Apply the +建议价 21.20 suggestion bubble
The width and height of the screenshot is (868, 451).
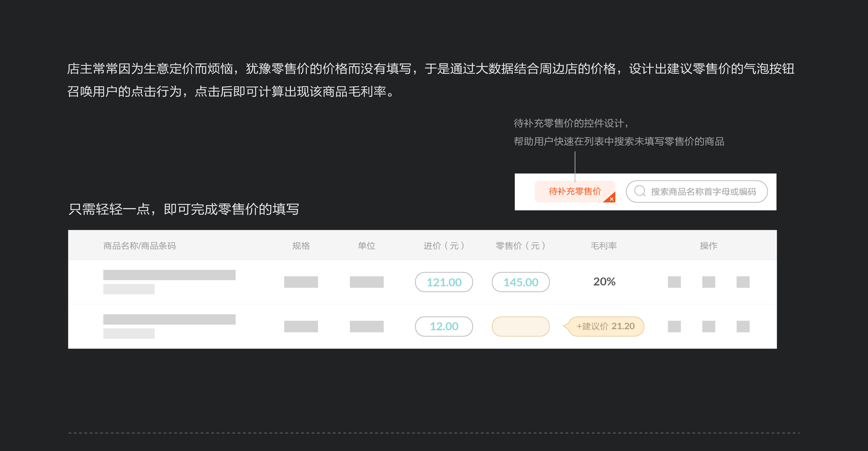(x=606, y=326)
